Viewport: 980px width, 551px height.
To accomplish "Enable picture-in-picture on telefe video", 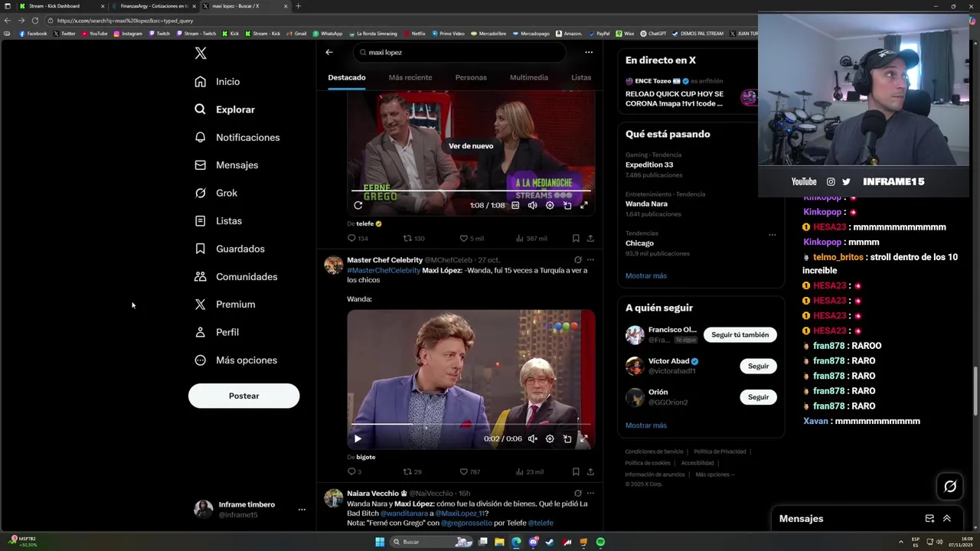I will (x=567, y=205).
